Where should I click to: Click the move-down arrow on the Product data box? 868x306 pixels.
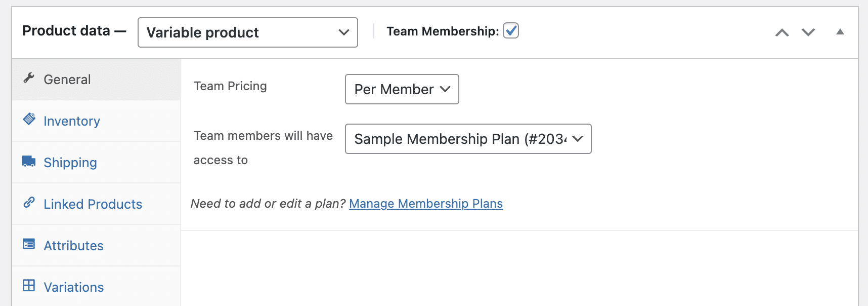pyautogui.click(x=807, y=32)
